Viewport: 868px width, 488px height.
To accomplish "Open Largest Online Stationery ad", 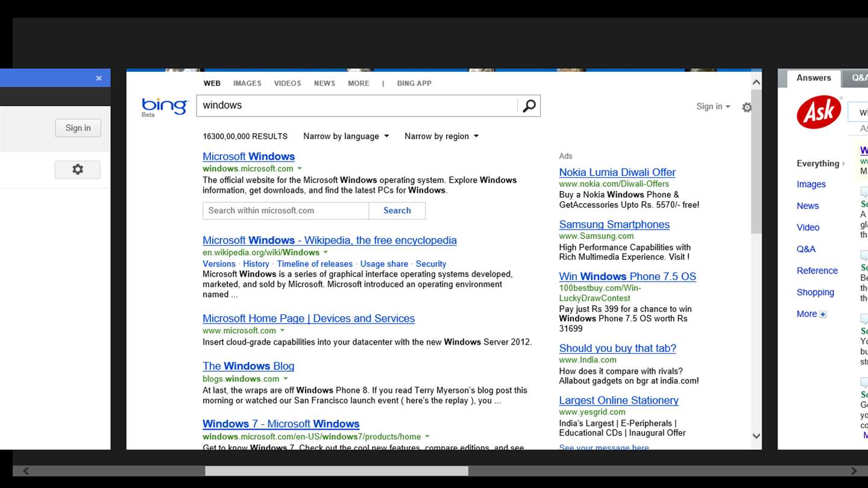I will coord(618,401).
